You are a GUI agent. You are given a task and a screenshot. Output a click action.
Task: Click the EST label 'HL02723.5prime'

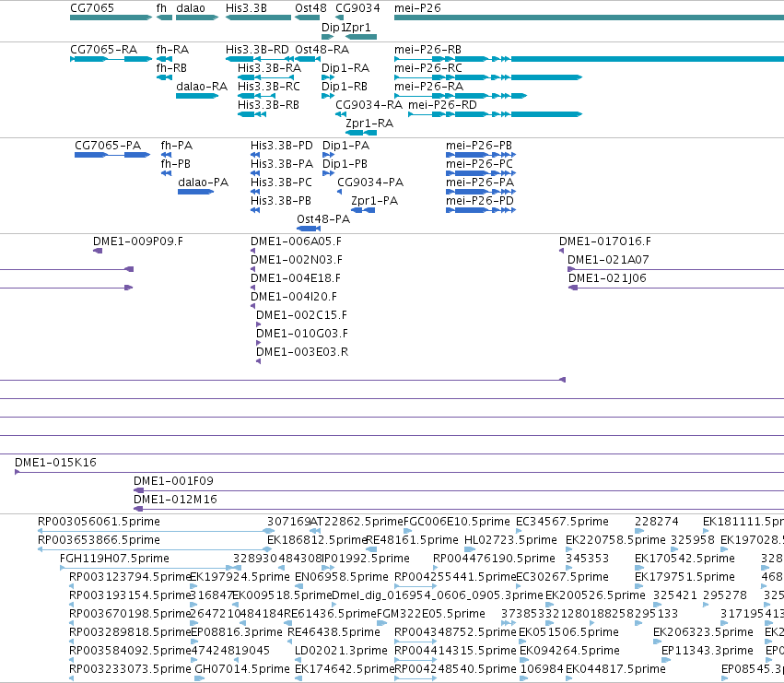click(510, 540)
